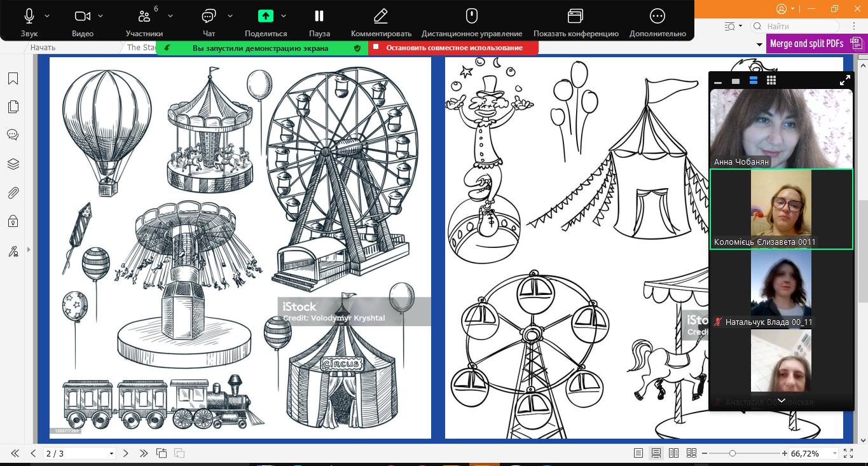Open the Pages thumbnails panel icon
Screen dimensions: 868x466
click(x=13, y=107)
